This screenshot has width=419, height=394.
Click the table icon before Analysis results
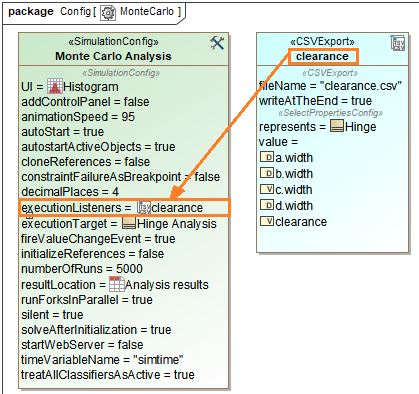click(116, 284)
